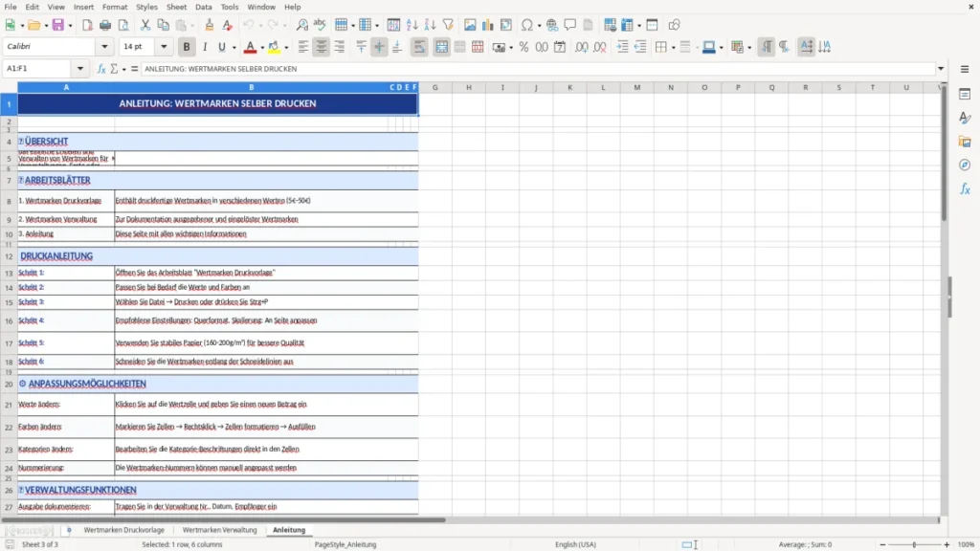This screenshot has height=551, width=980.
Task: Open conditional formatting dropdown arrow
Action: tap(749, 48)
